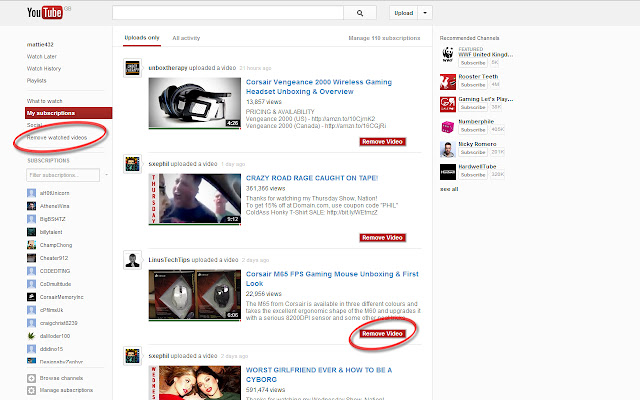
Task: Open Playlists in sidebar
Action: pyautogui.click(x=36, y=80)
